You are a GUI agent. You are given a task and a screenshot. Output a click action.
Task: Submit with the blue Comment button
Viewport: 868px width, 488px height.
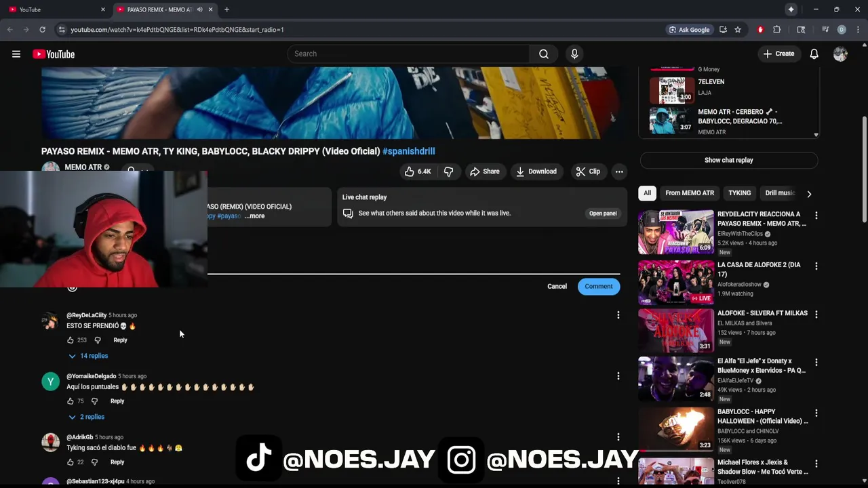coord(599,287)
